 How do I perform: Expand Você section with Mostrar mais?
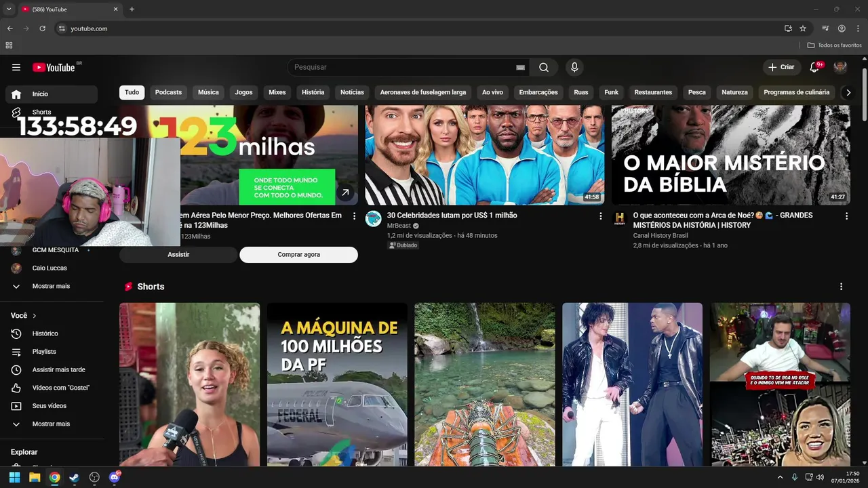[x=52, y=424]
